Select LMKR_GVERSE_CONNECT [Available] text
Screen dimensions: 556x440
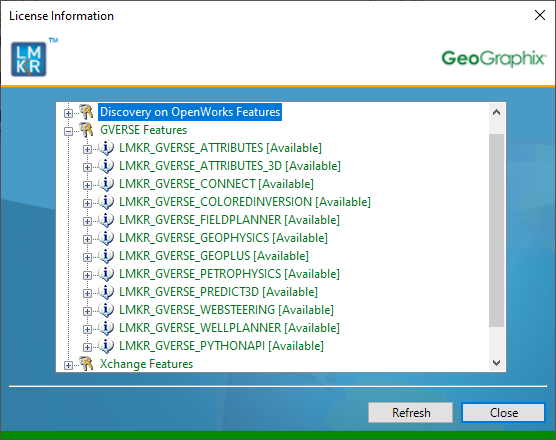pos(216,184)
